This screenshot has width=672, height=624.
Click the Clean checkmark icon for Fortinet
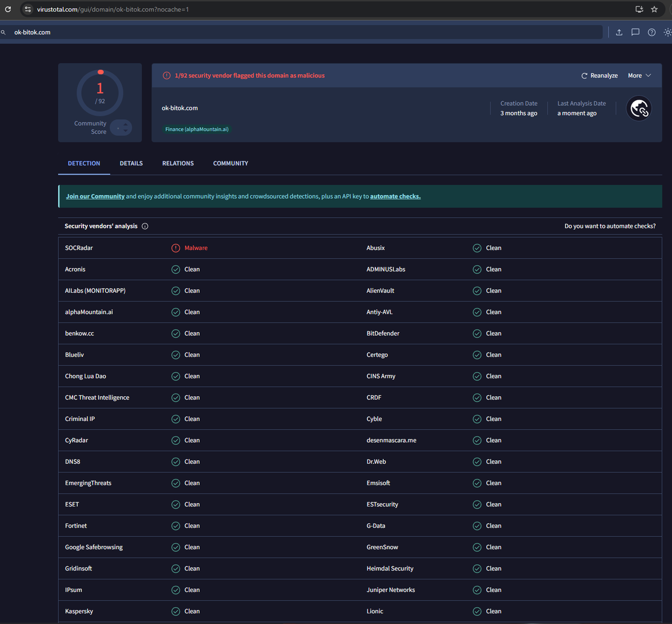point(176,526)
